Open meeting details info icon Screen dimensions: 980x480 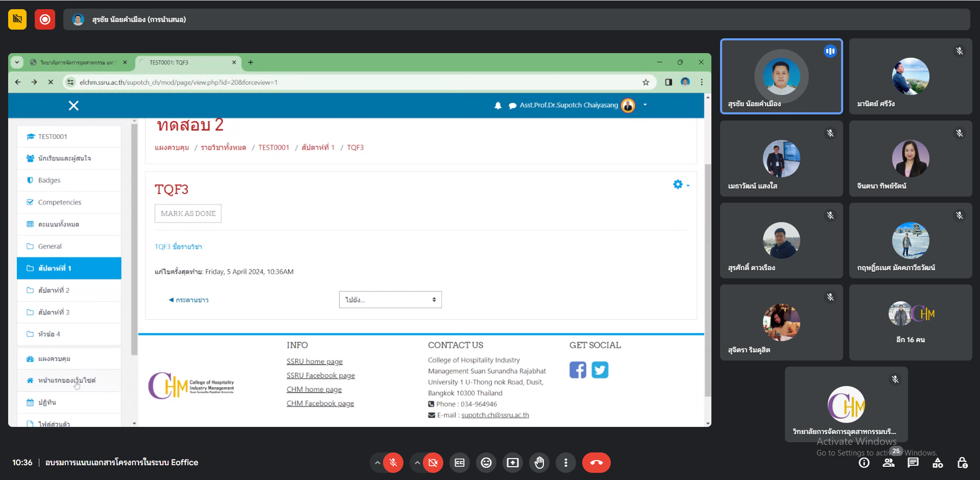(x=864, y=463)
